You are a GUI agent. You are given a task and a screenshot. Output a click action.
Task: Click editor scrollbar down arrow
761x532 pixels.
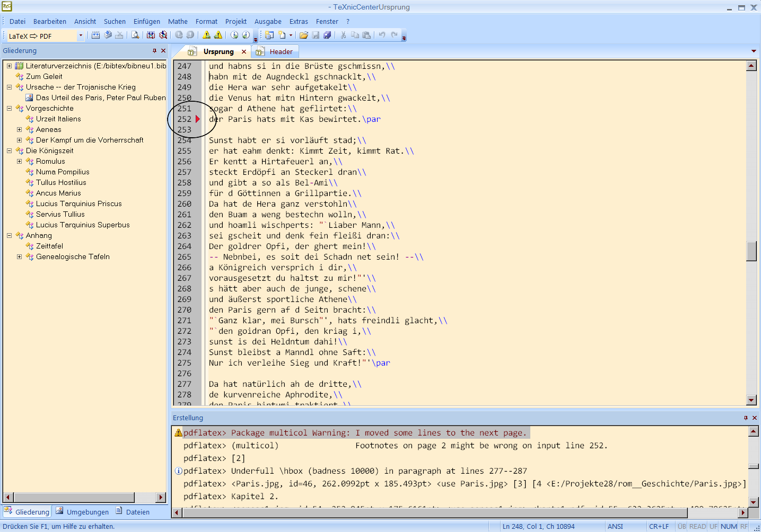pyautogui.click(x=751, y=400)
